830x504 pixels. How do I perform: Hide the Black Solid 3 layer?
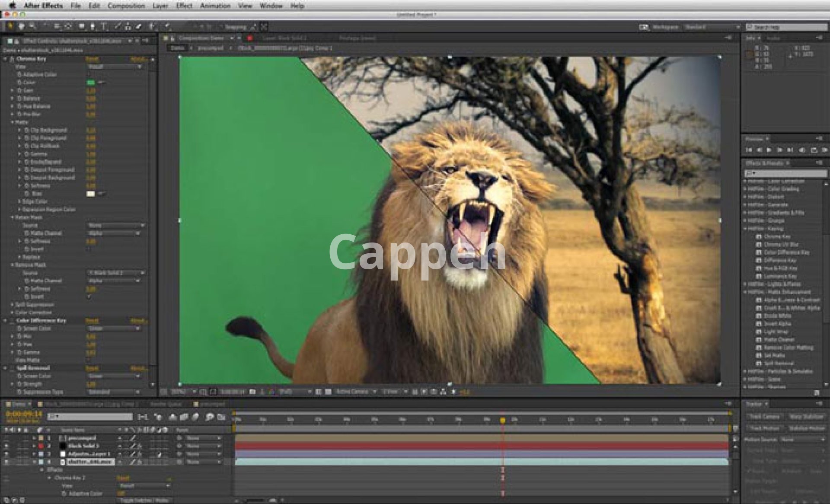pyautogui.click(x=6, y=446)
